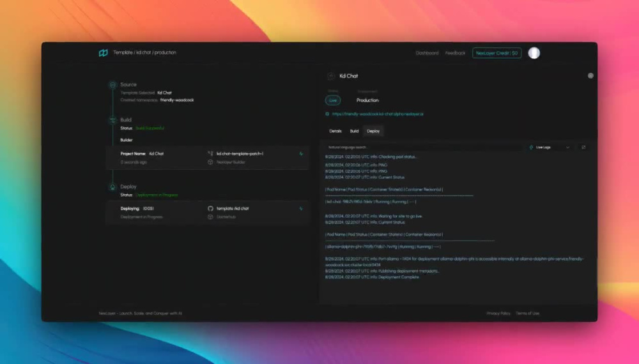This screenshot has height=364, width=639.
Task: Click the Deploying: (0:05) timer text
Action: [x=137, y=208]
